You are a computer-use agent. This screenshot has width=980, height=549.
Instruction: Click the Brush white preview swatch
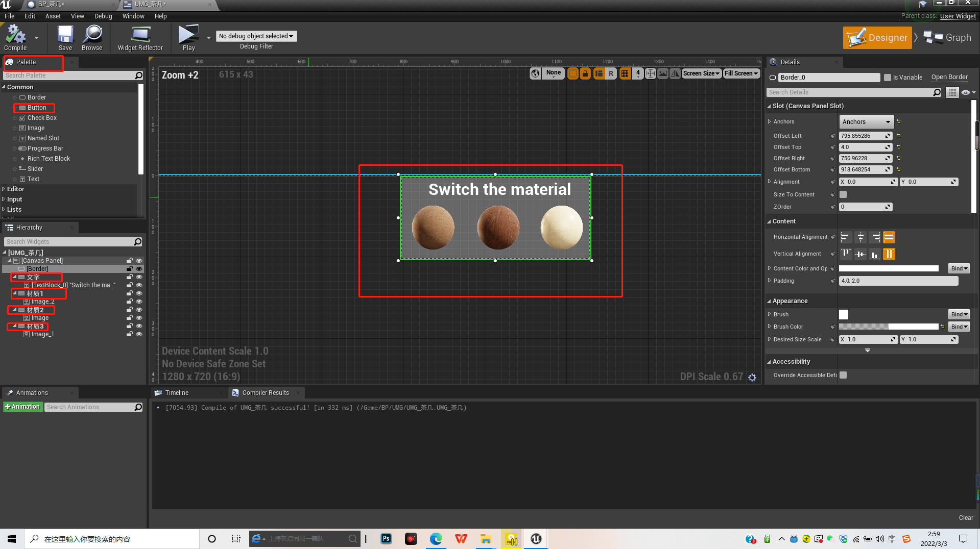coord(844,315)
